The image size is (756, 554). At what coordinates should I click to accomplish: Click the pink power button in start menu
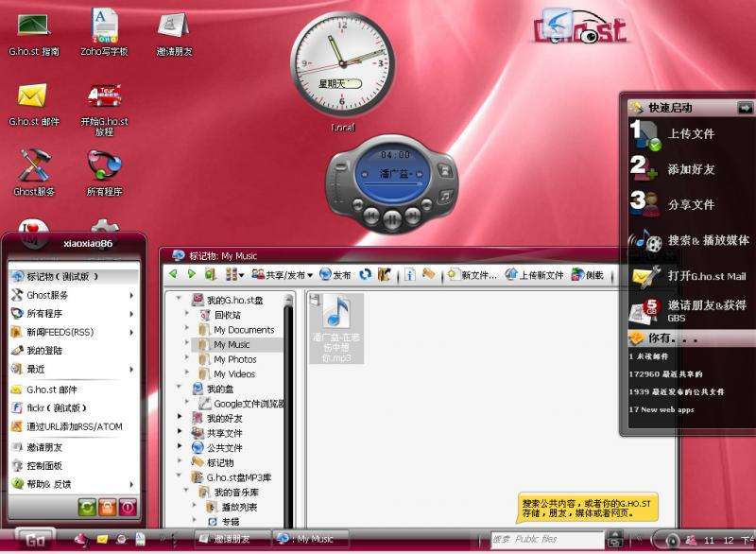(128, 507)
